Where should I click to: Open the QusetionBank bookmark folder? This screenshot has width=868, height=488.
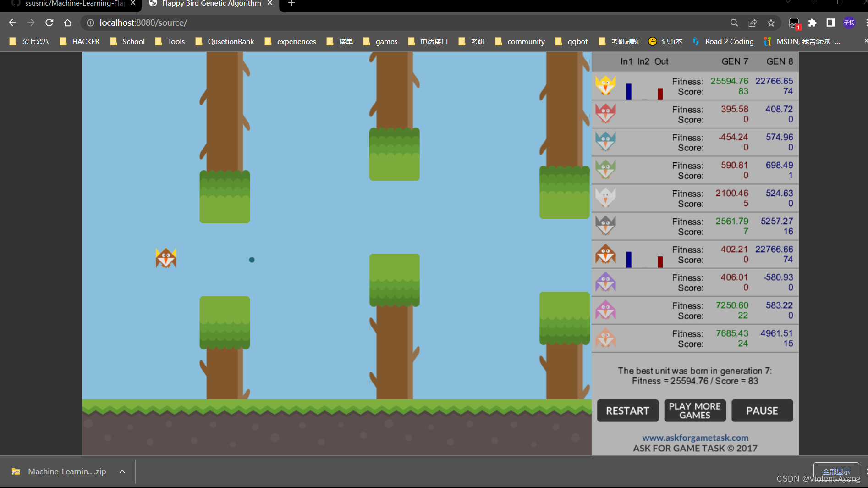coord(225,42)
